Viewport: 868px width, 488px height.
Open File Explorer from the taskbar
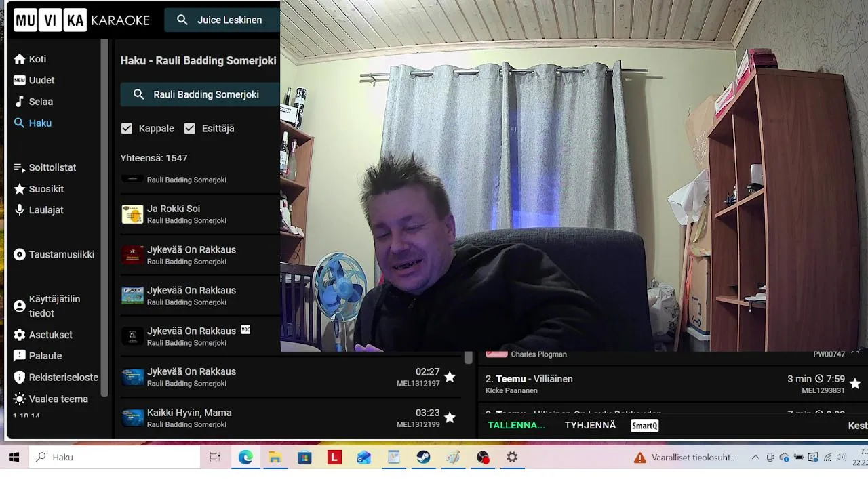[275, 457]
